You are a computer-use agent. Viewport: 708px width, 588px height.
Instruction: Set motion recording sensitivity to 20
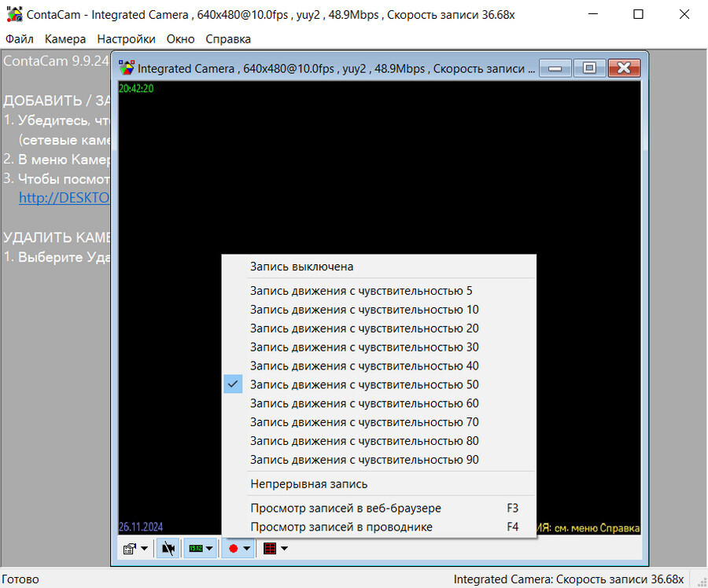(379, 329)
